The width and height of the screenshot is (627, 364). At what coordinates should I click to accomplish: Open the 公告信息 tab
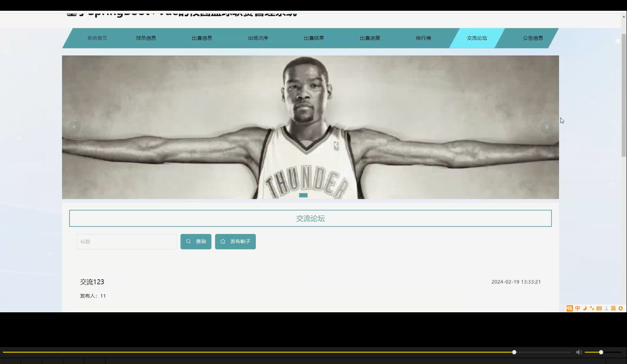[533, 38]
